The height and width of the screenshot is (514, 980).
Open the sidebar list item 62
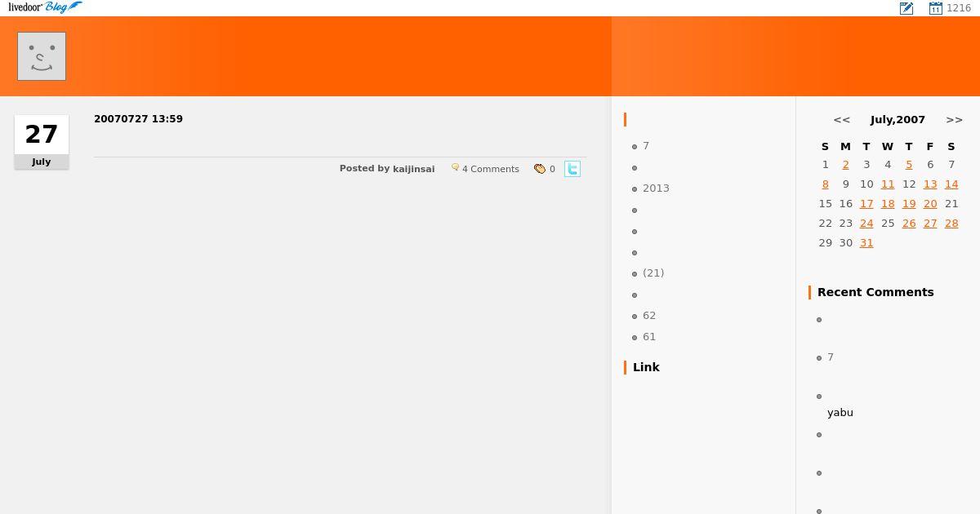point(649,316)
